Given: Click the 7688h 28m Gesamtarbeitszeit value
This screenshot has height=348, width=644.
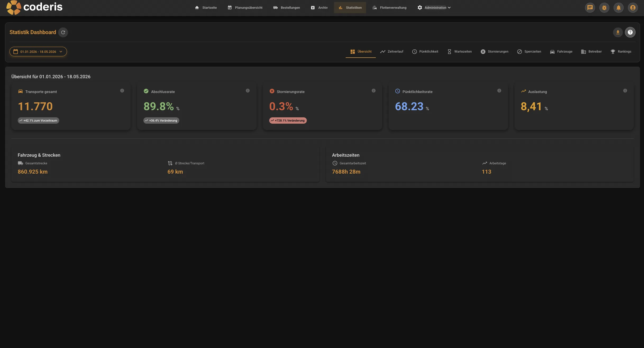Looking at the screenshot, I should tap(346, 172).
